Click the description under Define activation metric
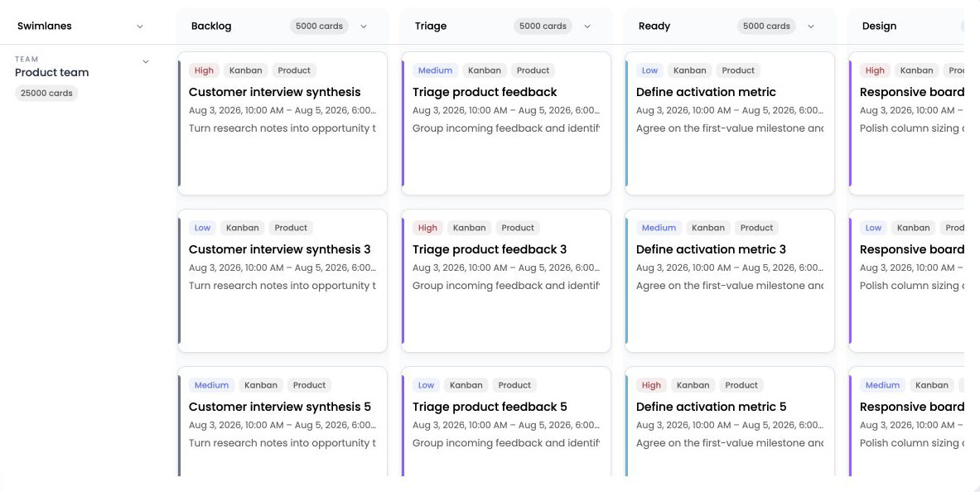Screen dimensions: 980x492 (730, 128)
